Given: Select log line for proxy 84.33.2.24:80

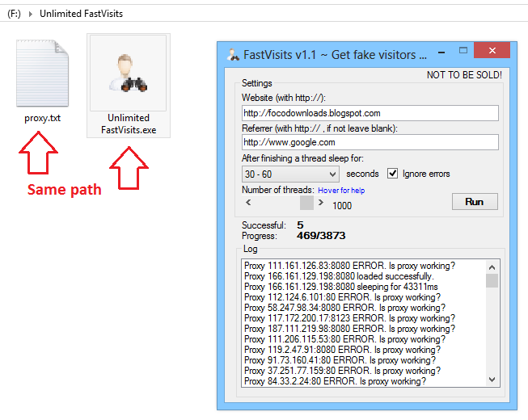Looking at the screenshot, I should point(335,381).
